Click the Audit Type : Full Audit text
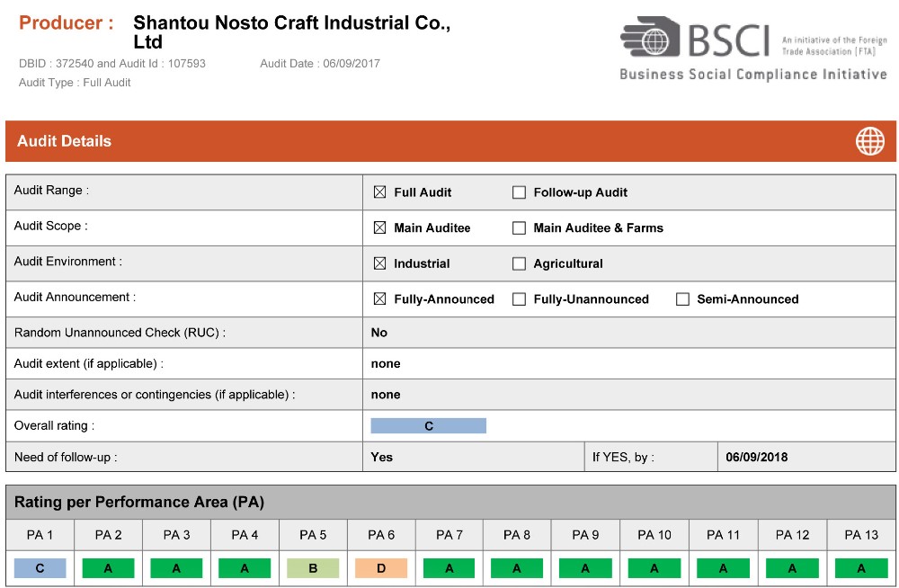 click(x=75, y=83)
